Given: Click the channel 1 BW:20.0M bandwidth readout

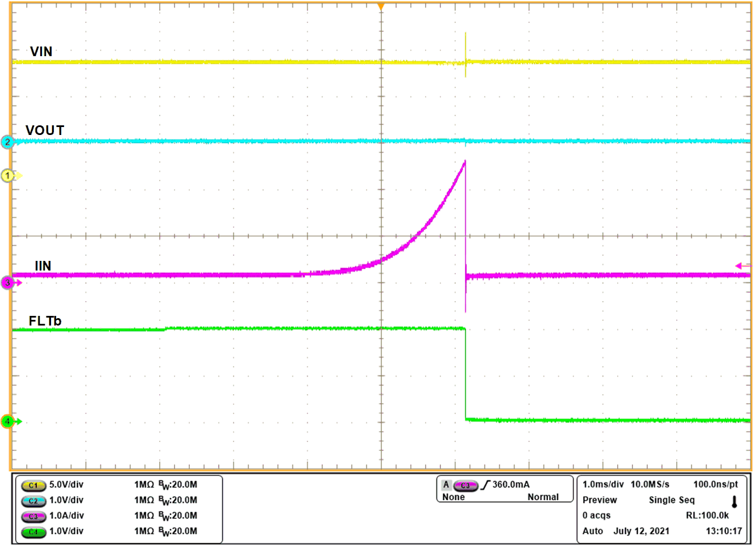Looking at the screenshot, I should point(177,485).
